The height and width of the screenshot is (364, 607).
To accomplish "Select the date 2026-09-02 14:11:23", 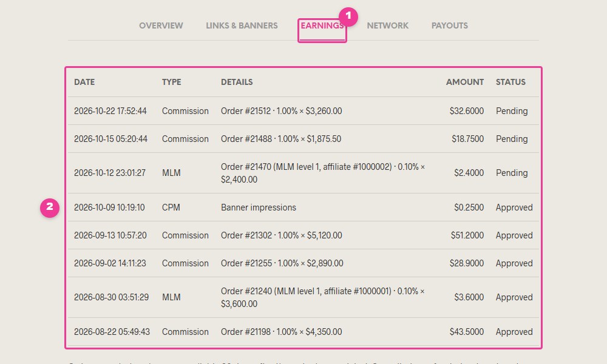I will point(110,263).
